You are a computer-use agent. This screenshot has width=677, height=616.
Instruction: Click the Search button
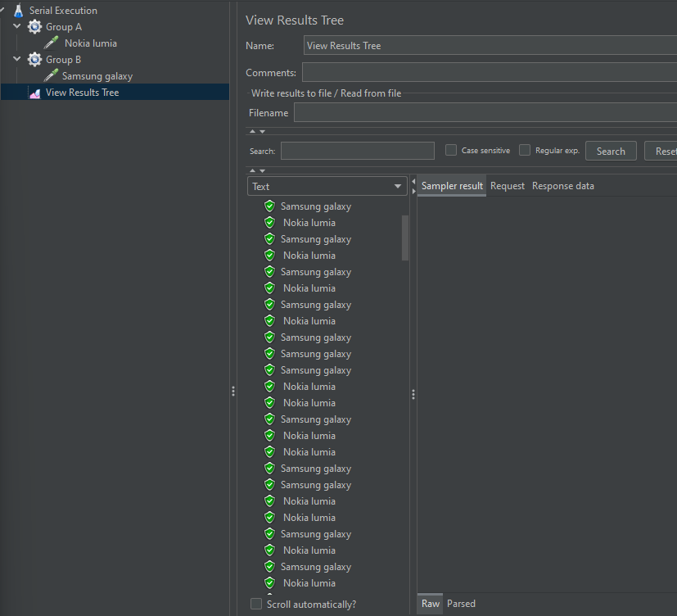tap(611, 152)
